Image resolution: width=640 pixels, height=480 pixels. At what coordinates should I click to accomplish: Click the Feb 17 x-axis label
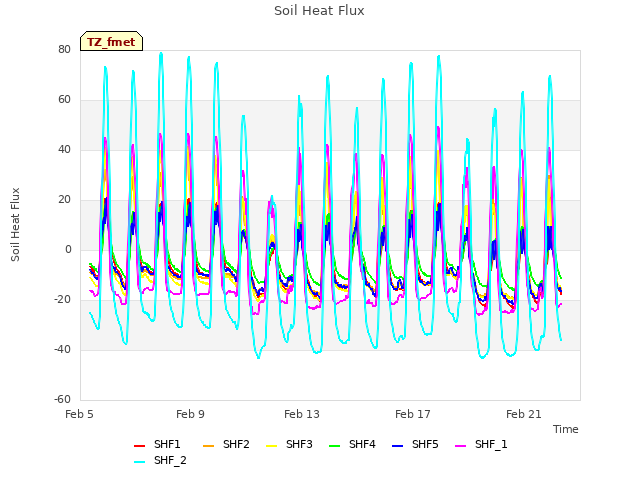coord(413,414)
